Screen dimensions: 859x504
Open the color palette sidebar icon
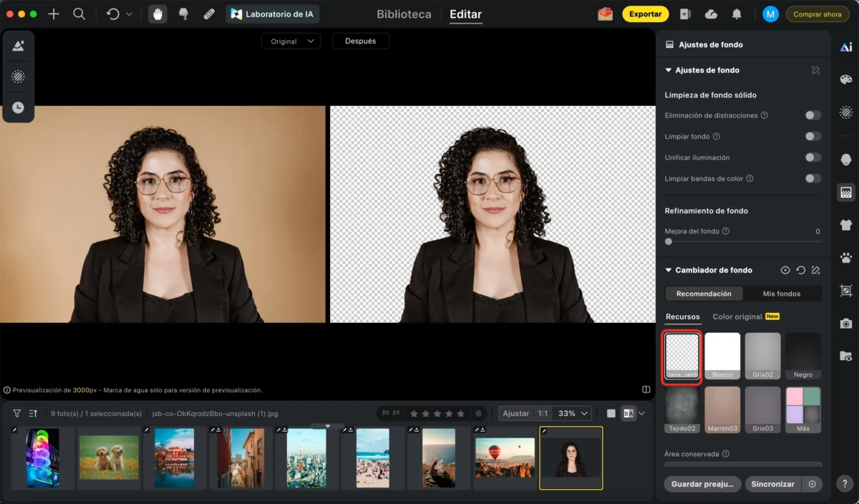846,79
